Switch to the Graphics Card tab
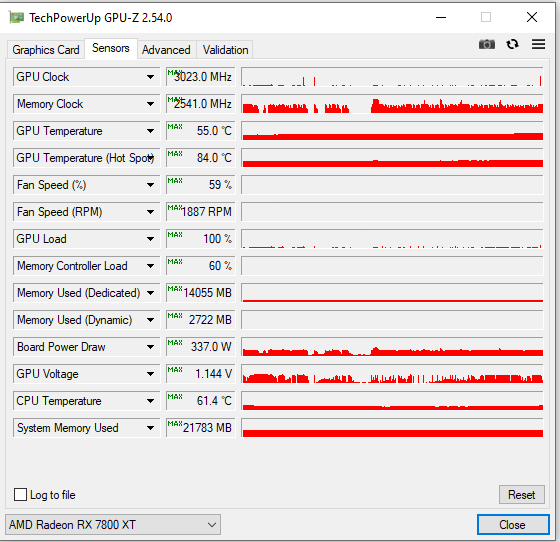The height and width of the screenshot is (542, 560). coord(46,50)
